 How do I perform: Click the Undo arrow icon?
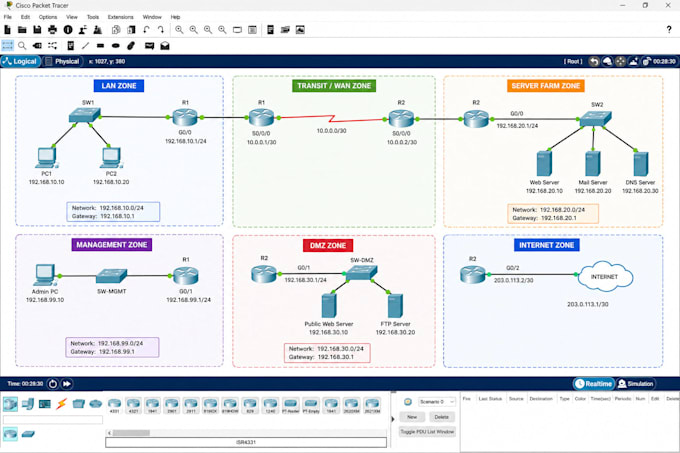(x=146, y=29)
